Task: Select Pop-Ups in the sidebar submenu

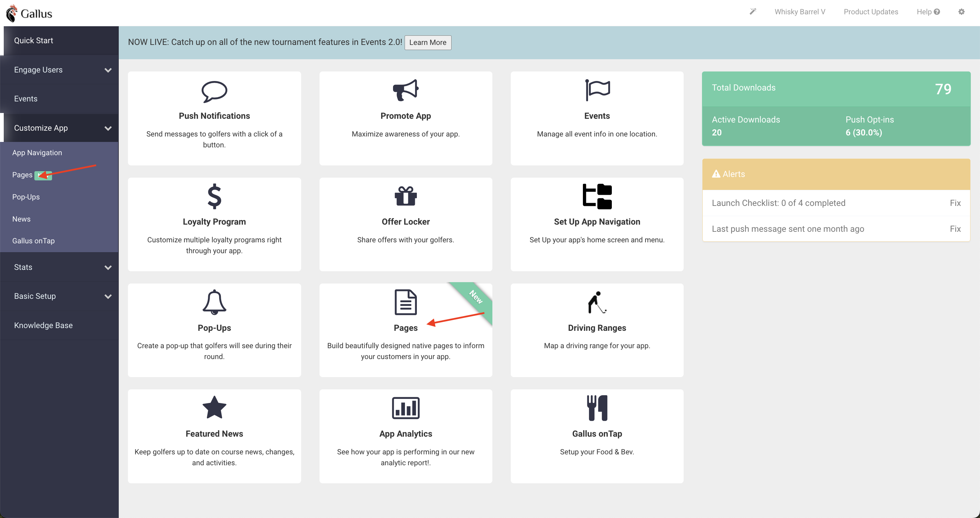Action: [26, 197]
